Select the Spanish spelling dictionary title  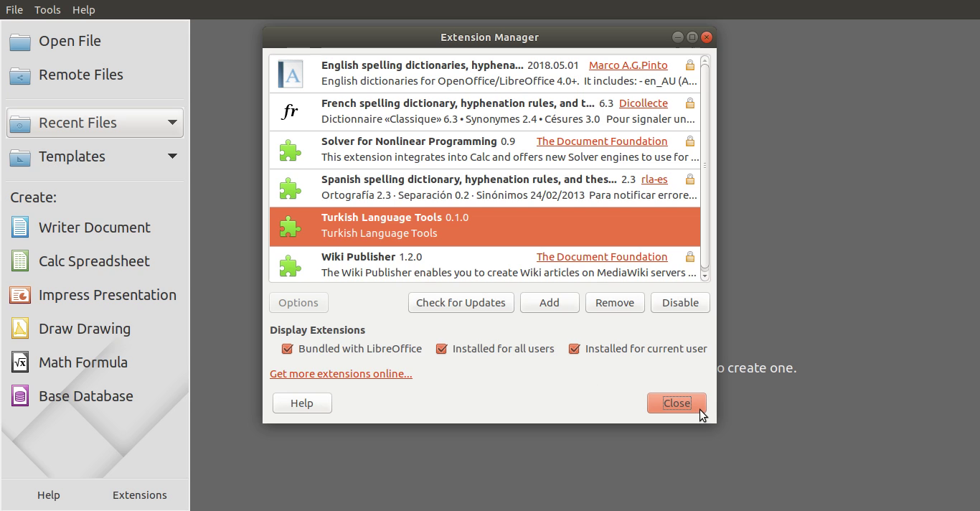(x=469, y=179)
